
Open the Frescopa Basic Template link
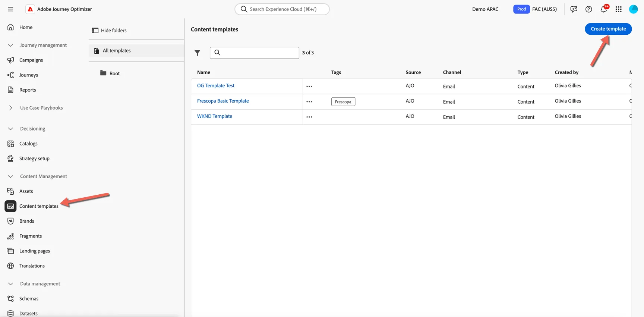click(x=223, y=101)
